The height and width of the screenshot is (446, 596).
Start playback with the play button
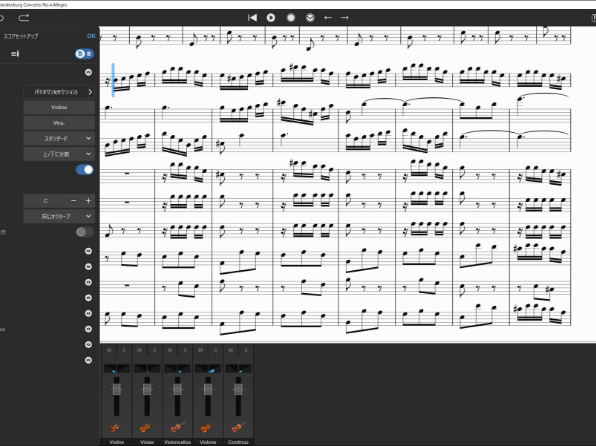click(x=271, y=17)
